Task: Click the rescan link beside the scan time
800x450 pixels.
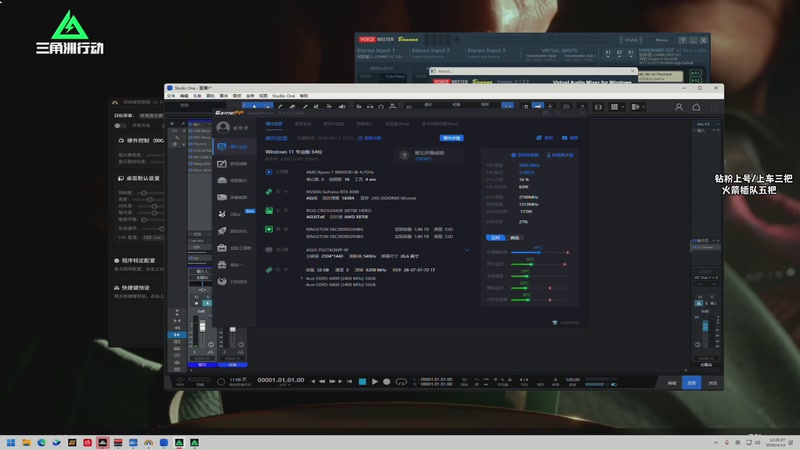Action: tap(369, 138)
